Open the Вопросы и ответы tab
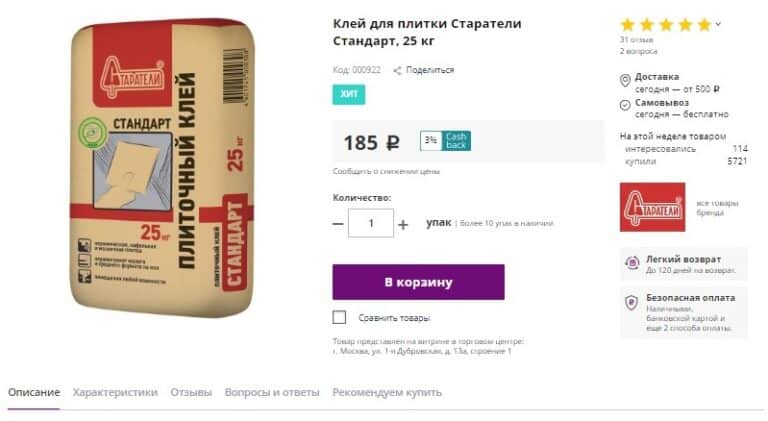The image size is (768, 421). click(x=272, y=392)
